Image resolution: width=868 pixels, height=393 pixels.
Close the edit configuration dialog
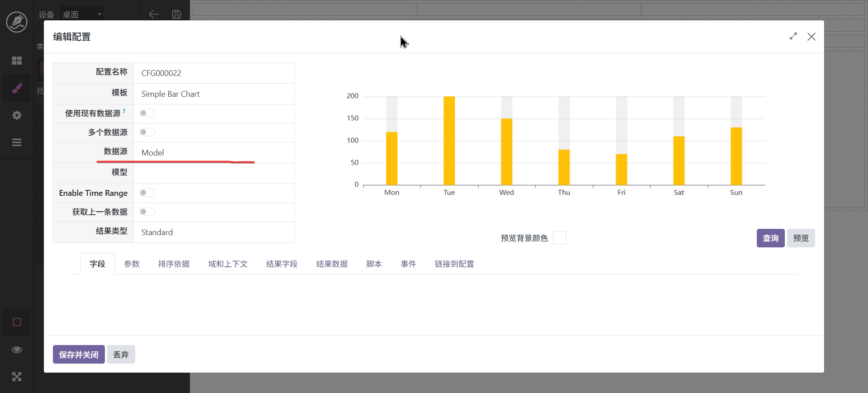pos(811,37)
